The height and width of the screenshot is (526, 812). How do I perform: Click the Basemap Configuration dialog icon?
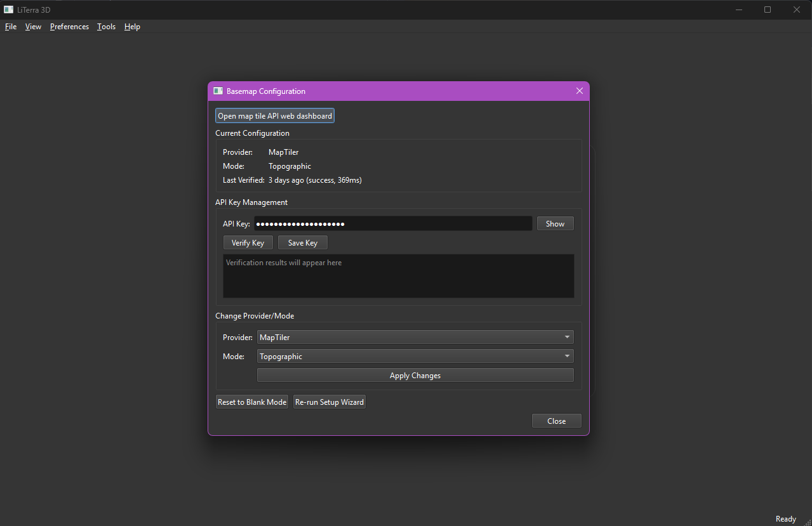(218, 91)
